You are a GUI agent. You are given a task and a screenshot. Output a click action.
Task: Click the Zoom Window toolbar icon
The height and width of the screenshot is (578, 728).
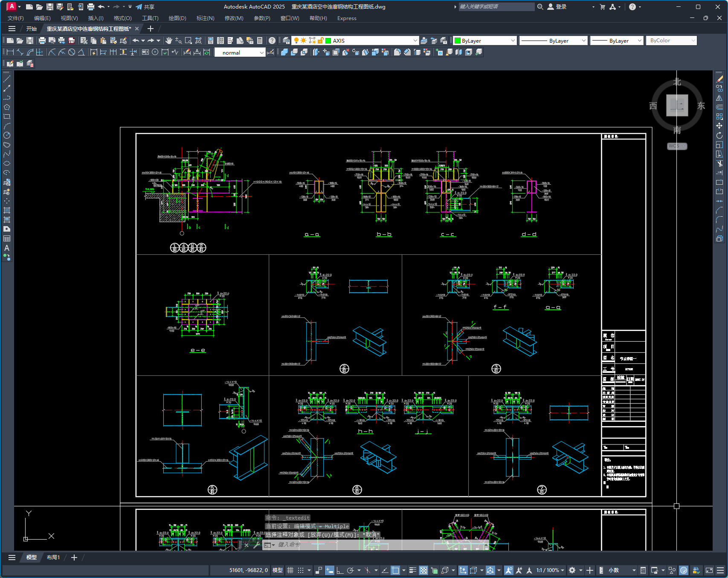(189, 41)
